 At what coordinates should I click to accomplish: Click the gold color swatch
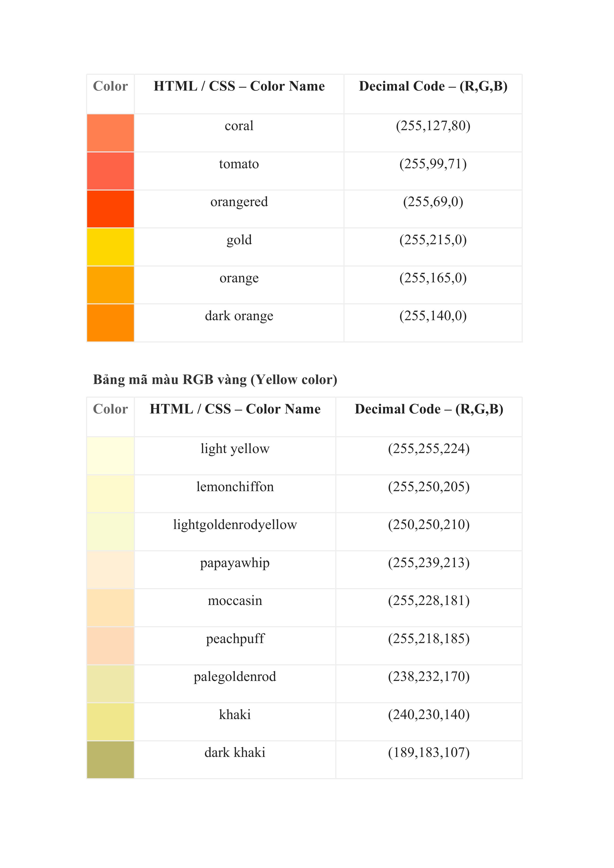click(110, 247)
